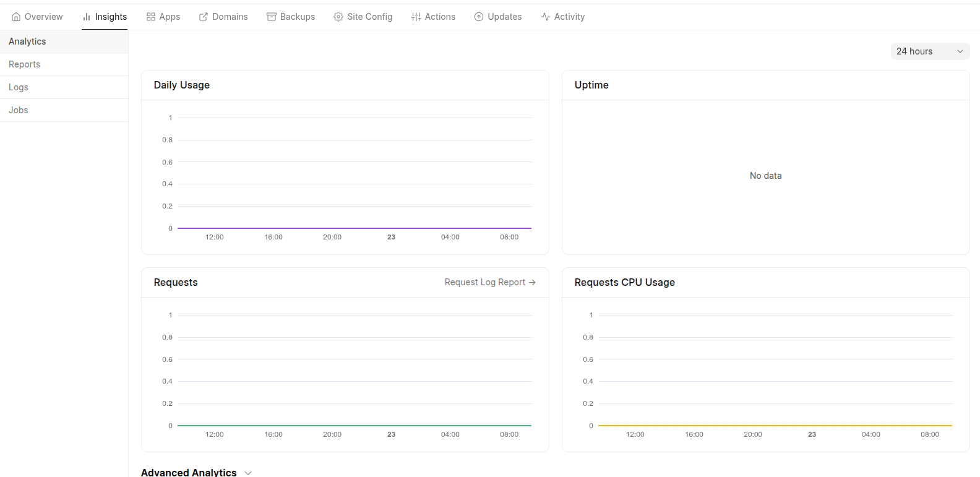Click the Requests CPU Usage title
Screen dimensions: 980x477
(624, 282)
